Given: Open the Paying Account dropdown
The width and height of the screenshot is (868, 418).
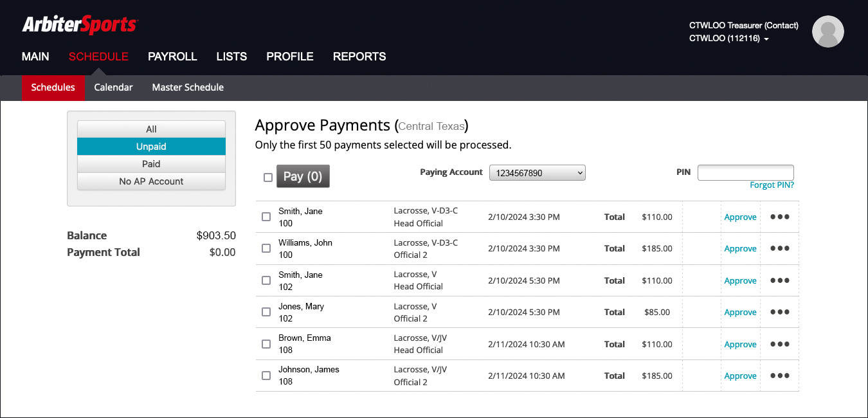Looking at the screenshot, I should [537, 173].
